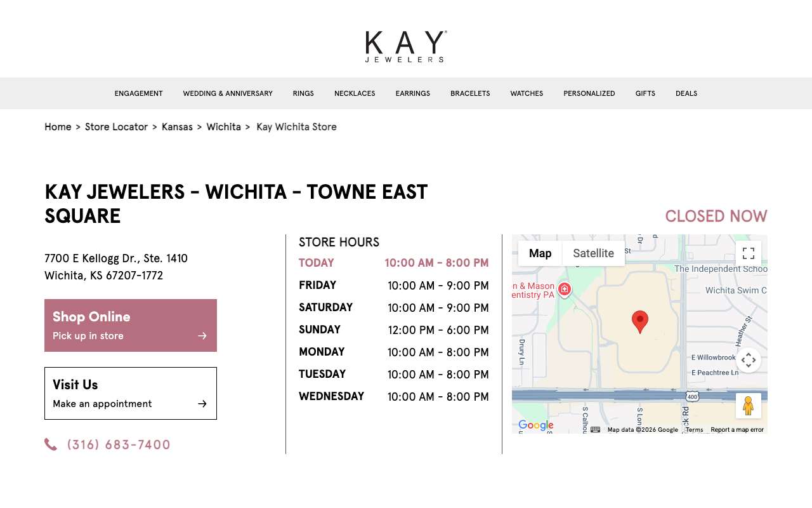The image size is (812, 508).
Task: Open the Google logo on map
Action: (536, 425)
